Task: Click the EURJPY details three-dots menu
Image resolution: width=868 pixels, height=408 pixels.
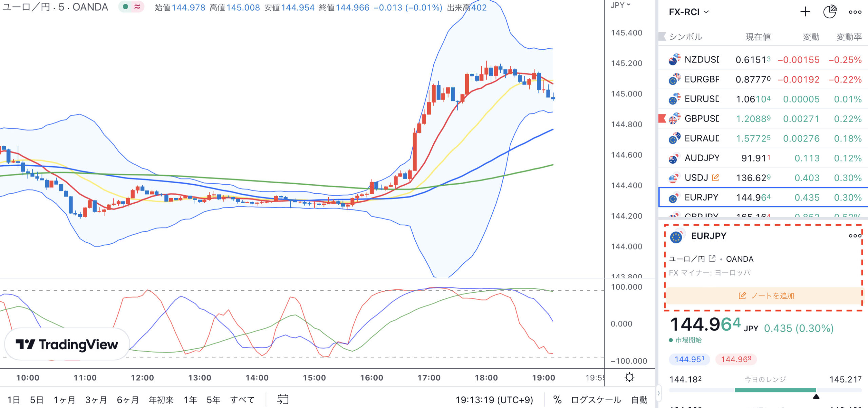Action: pos(854,236)
